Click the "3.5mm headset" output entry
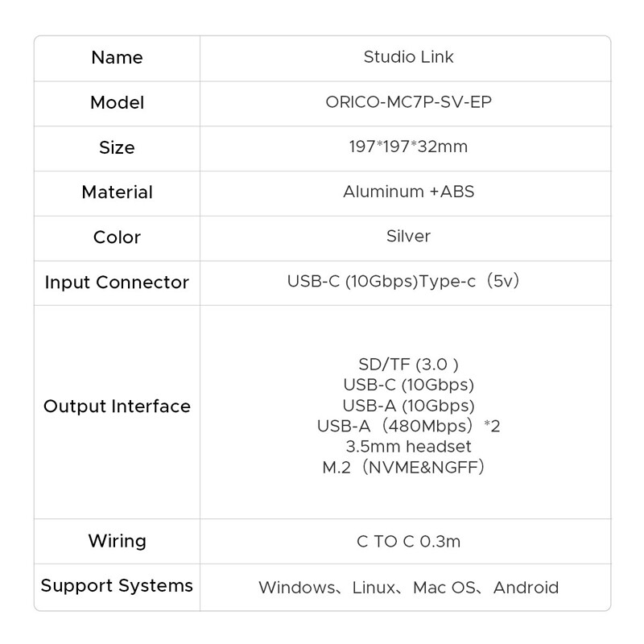 point(408,447)
